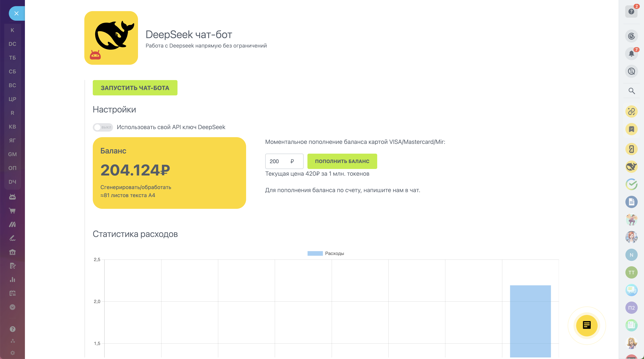Toggle use own DeepSeek API key switch
Viewport: 644px width, 359px height.
click(103, 127)
